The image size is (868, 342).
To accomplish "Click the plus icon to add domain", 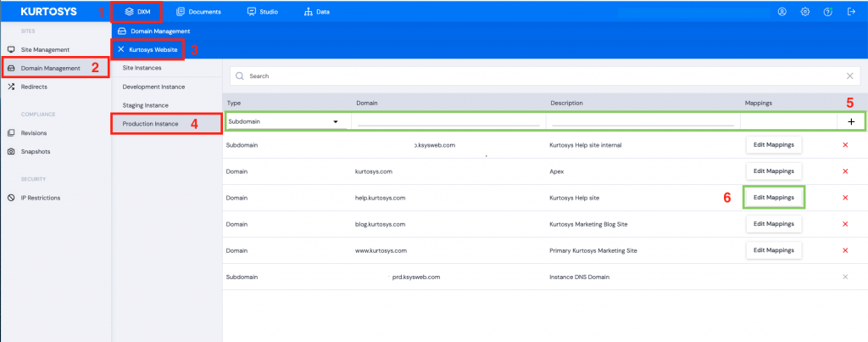I will tap(851, 122).
